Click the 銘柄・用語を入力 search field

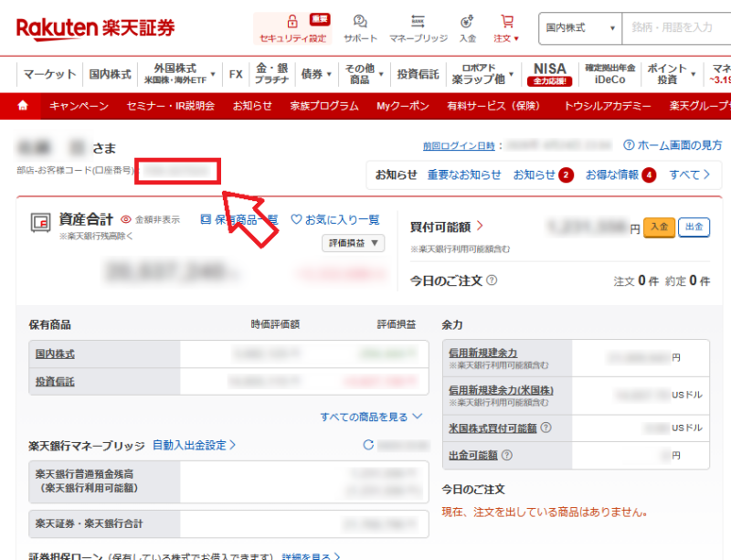pos(676,28)
